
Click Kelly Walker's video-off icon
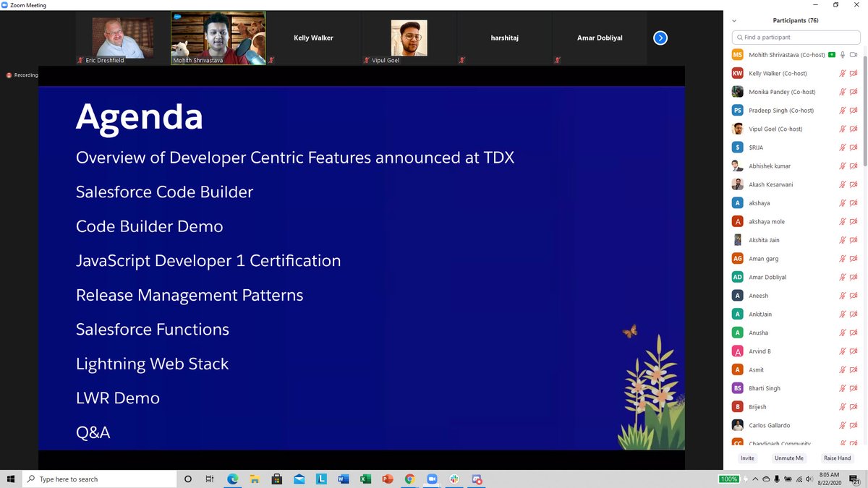(x=854, y=73)
